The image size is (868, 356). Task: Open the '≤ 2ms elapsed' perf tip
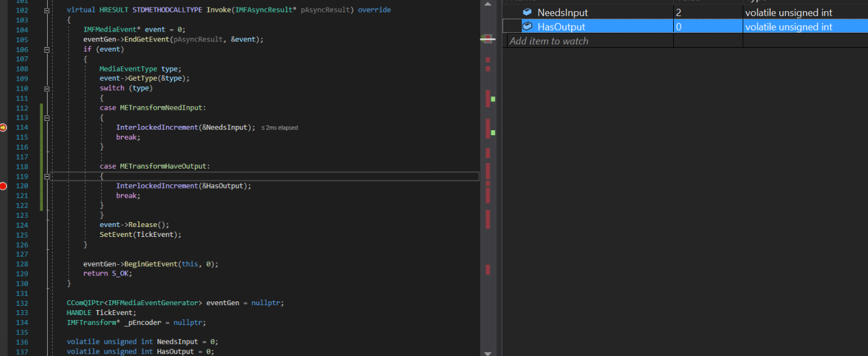point(279,128)
